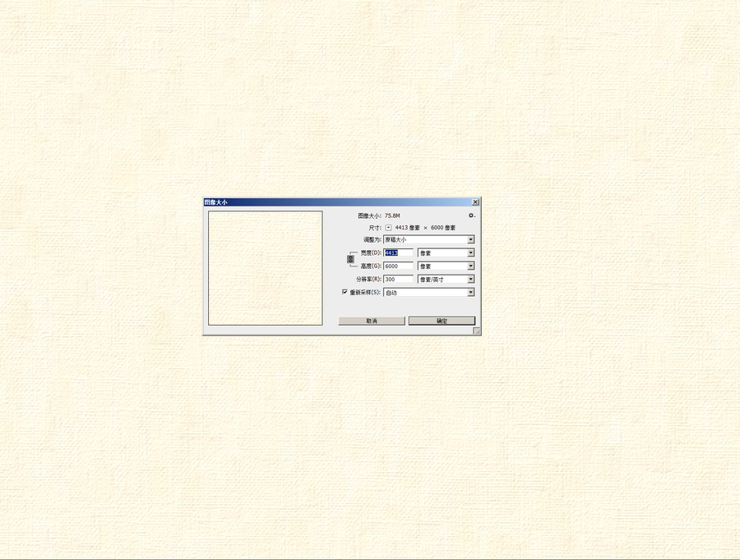740x560 pixels.
Task: Toggle the constrain proportions chain-link icon
Action: point(350,259)
